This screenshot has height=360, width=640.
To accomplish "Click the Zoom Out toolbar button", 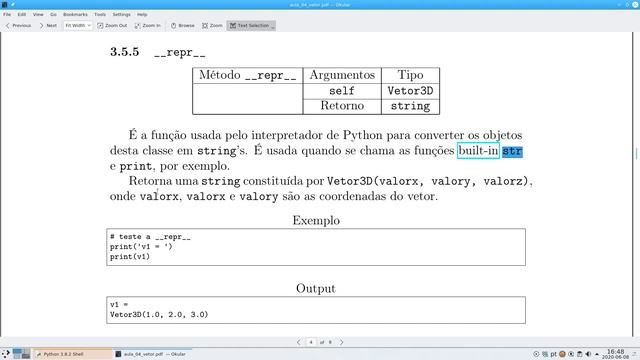I will tap(112, 25).
